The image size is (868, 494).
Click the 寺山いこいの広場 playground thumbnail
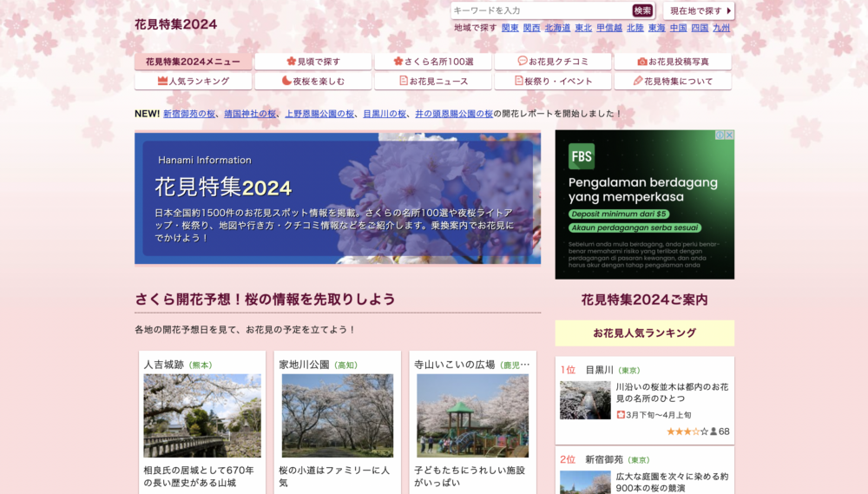click(x=473, y=415)
